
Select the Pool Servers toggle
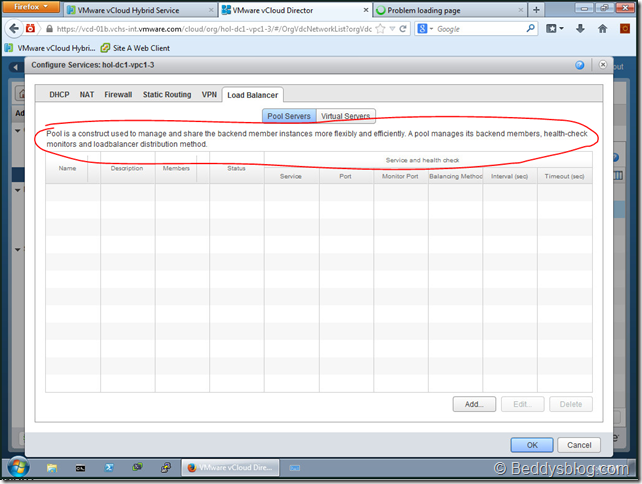289,116
